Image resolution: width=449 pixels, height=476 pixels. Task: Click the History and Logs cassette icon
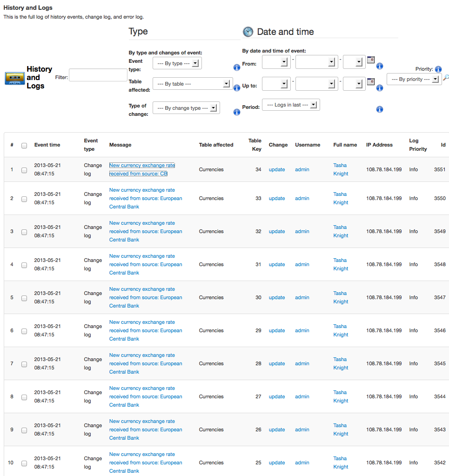pyautogui.click(x=14, y=78)
